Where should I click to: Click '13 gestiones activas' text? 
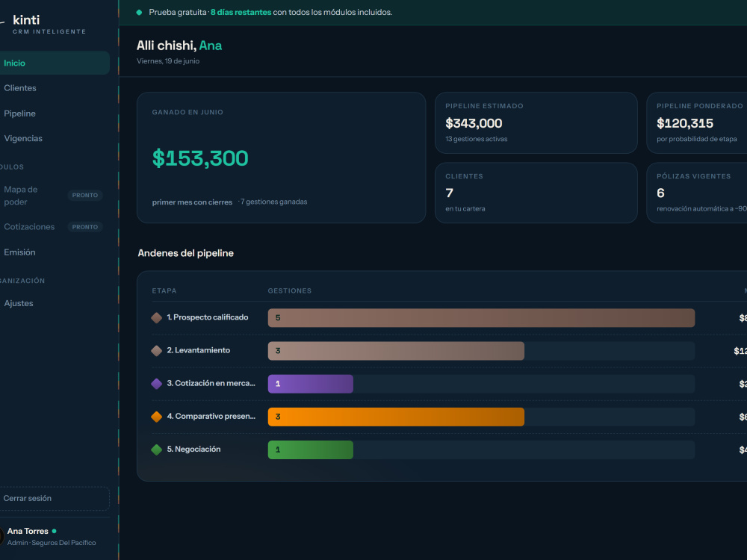pos(477,139)
